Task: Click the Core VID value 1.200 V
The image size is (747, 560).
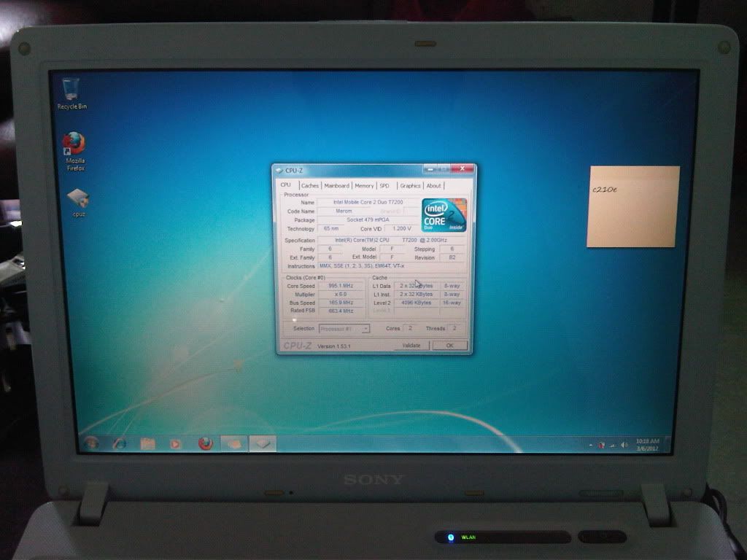Action: pos(402,228)
